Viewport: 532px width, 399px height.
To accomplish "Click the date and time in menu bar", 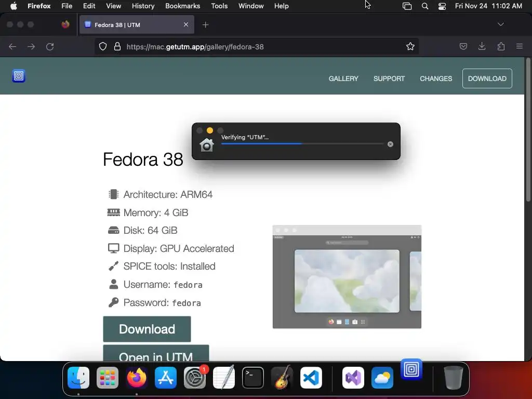I will tap(488, 6).
